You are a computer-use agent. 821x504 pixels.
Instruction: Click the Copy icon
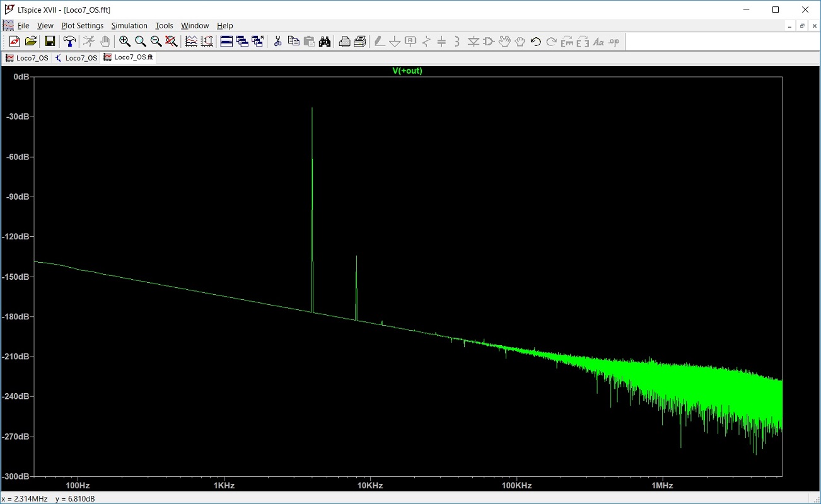(x=293, y=42)
